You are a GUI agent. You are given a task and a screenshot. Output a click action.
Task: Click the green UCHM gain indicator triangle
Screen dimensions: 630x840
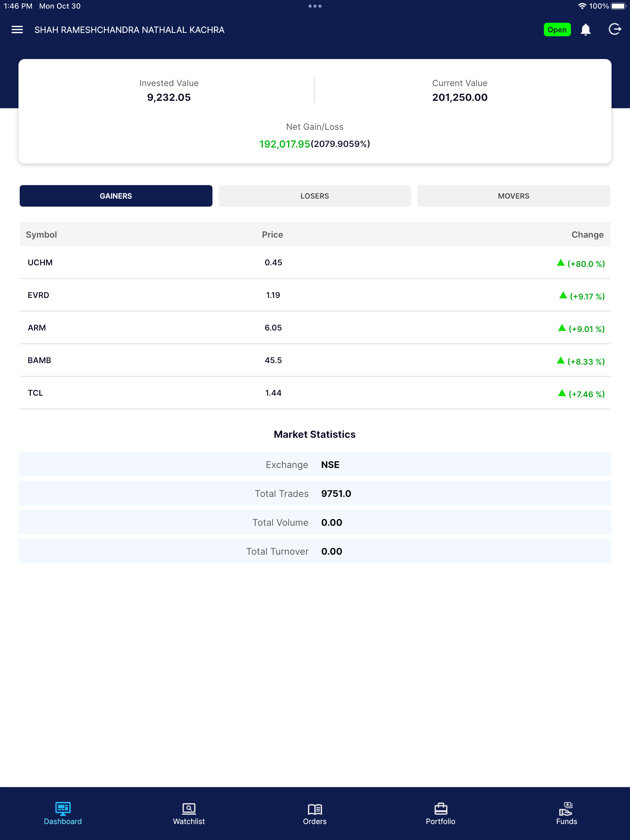(x=560, y=263)
